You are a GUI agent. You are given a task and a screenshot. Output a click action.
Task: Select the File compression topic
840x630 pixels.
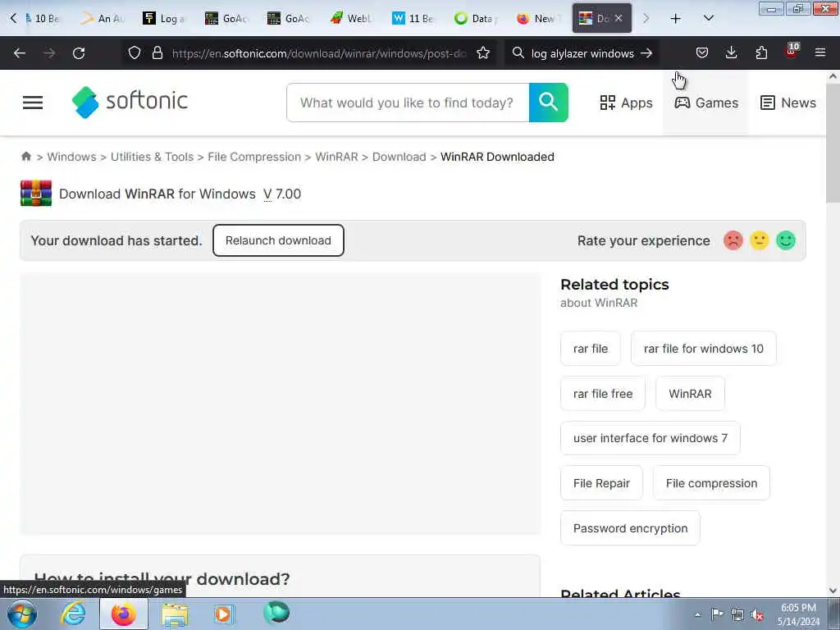click(711, 483)
